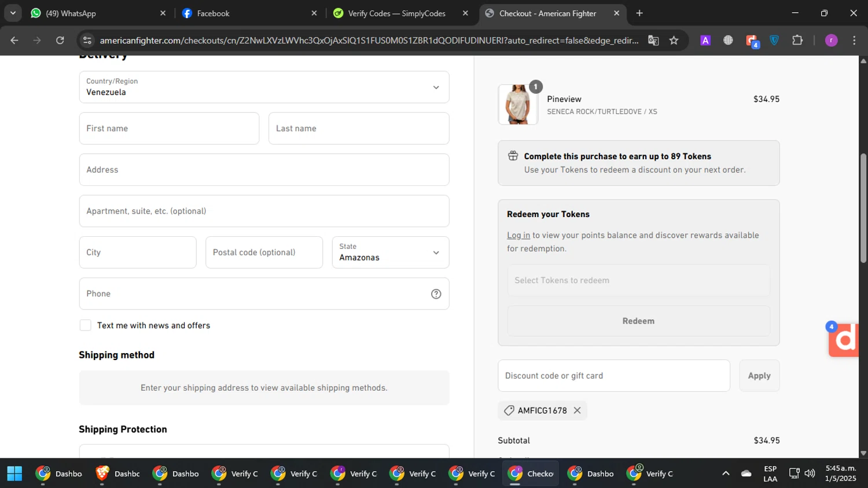The height and width of the screenshot is (488, 868).
Task: Click the page vertical scrollbar thumb
Action: (863, 207)
